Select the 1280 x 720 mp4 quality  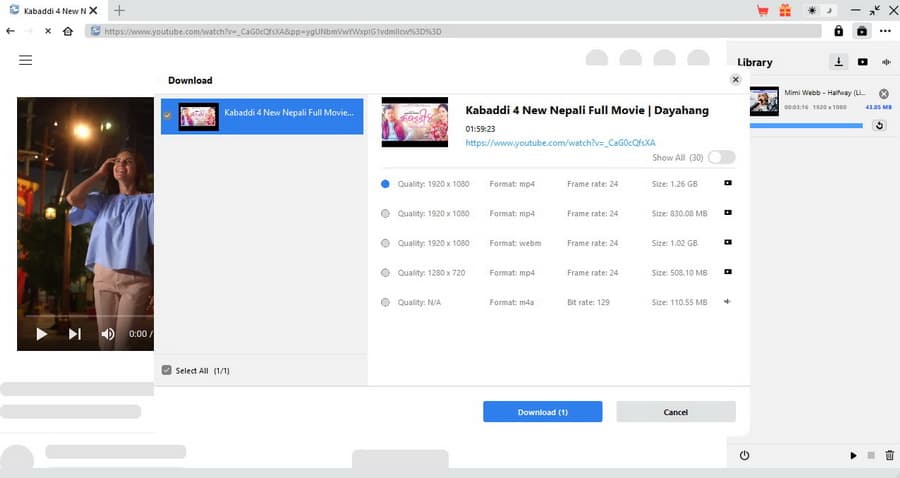386,272
